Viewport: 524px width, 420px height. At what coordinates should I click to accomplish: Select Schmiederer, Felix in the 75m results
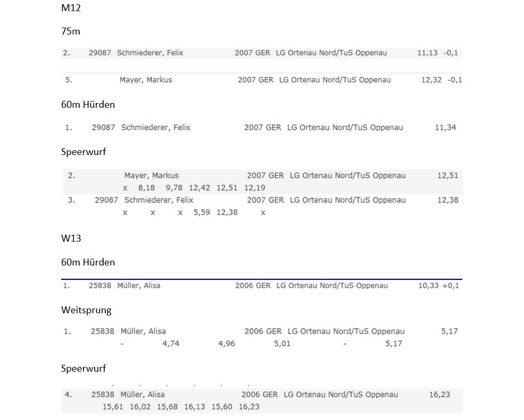click(x=150, y=53)
